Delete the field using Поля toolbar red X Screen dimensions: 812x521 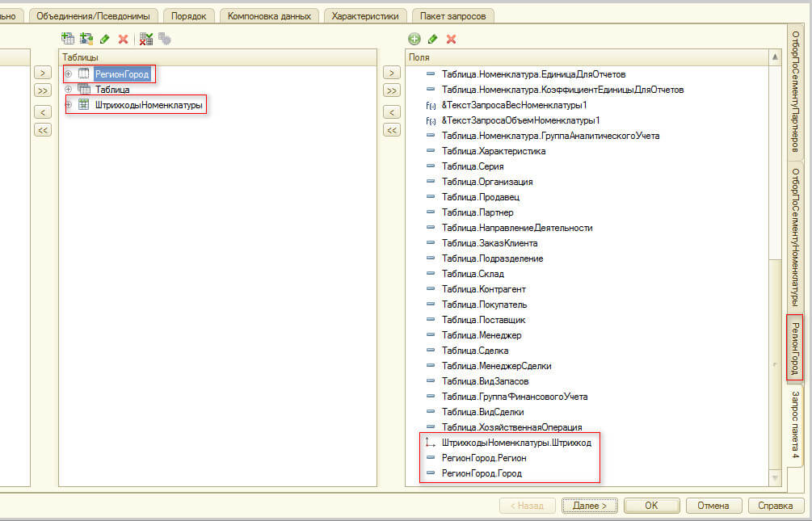pyautogui.click(x=451, y=38)
